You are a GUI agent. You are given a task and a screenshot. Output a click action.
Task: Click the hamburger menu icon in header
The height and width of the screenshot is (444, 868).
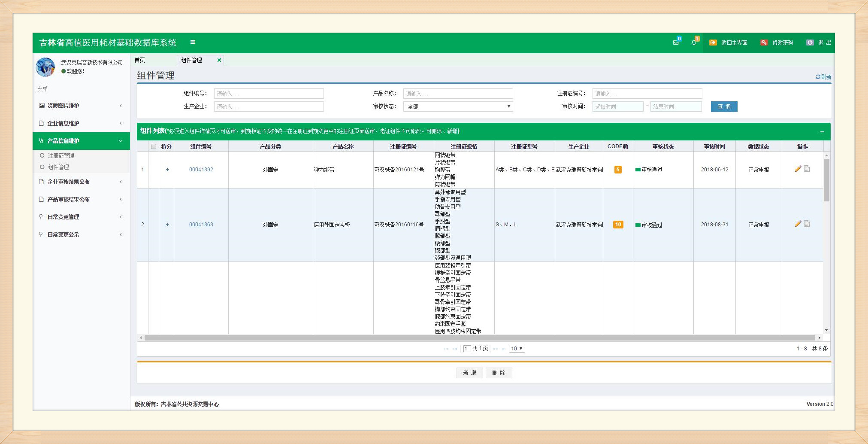coord(193,42)
